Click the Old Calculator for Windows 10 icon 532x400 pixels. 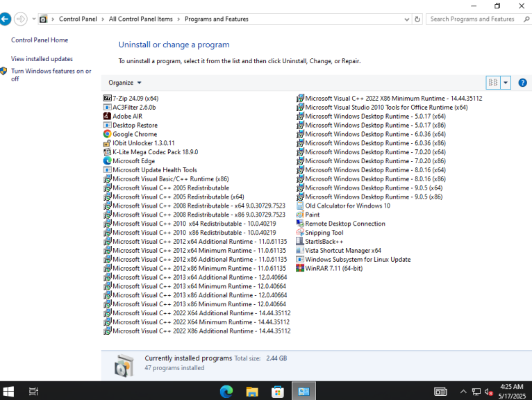point(300,206)
